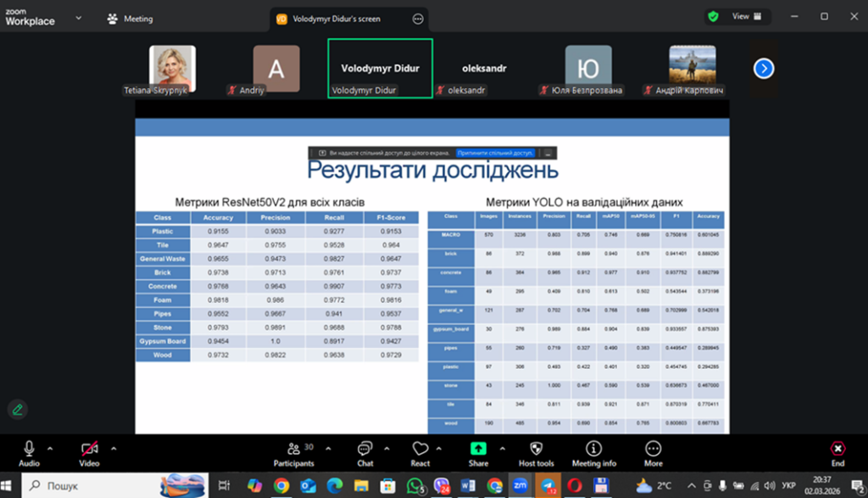
Task: Show next participants with blue arrow
Action: coord(764,68)
